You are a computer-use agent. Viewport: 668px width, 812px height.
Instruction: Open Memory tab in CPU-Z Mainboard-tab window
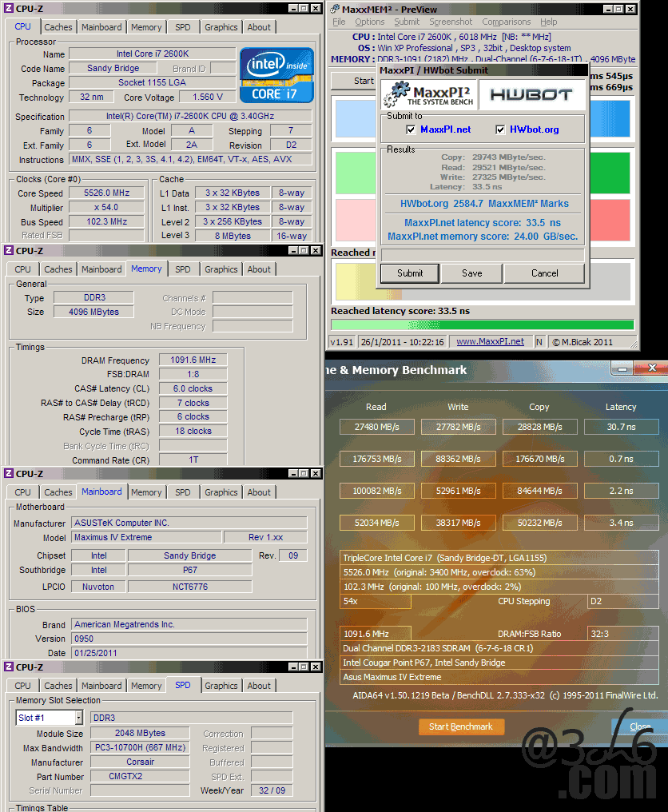tap(146, 492)
